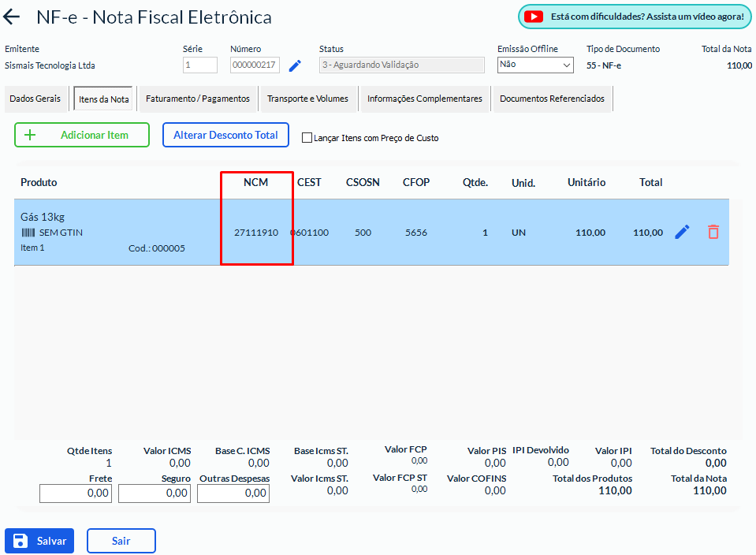Delete the Gás 13kg item
Screen dimensions: 756x555
click(x=713, y=232)
